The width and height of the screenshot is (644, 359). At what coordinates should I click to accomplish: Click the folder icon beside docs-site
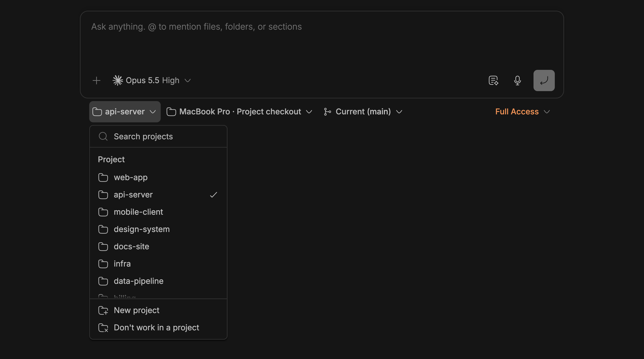click(103, 247)
